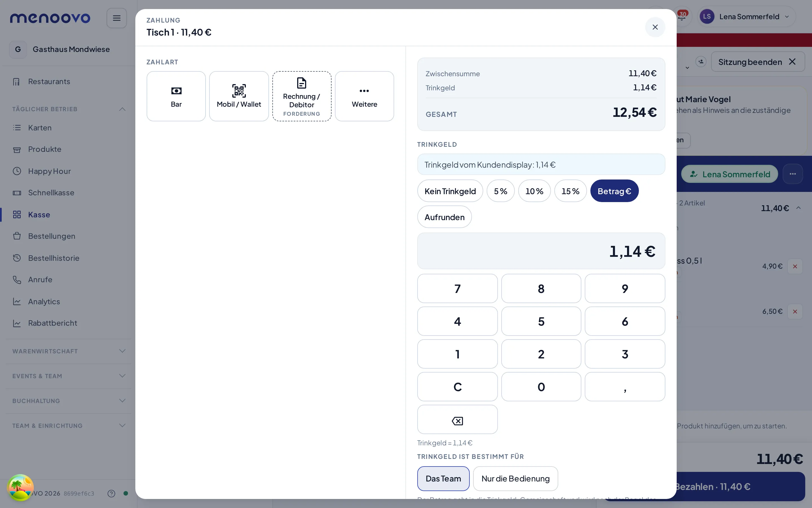
Task: Open Lena Sommerfeld account dropdown
Action: tap(746, 16)
